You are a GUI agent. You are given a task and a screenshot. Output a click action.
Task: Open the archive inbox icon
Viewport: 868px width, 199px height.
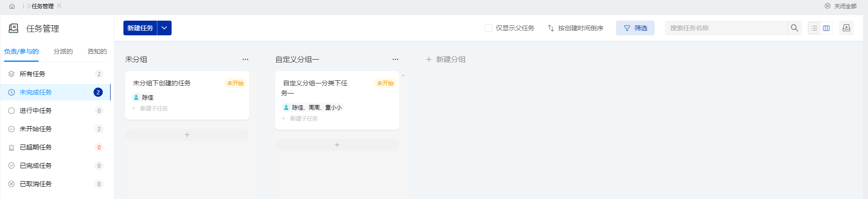click(x=846, y=28)
